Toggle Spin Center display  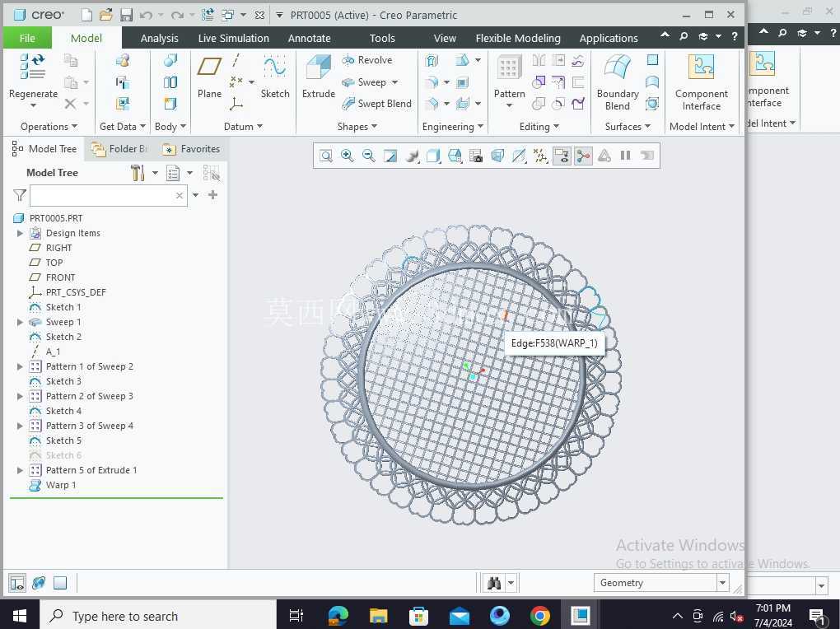click(x=583, y=156)
